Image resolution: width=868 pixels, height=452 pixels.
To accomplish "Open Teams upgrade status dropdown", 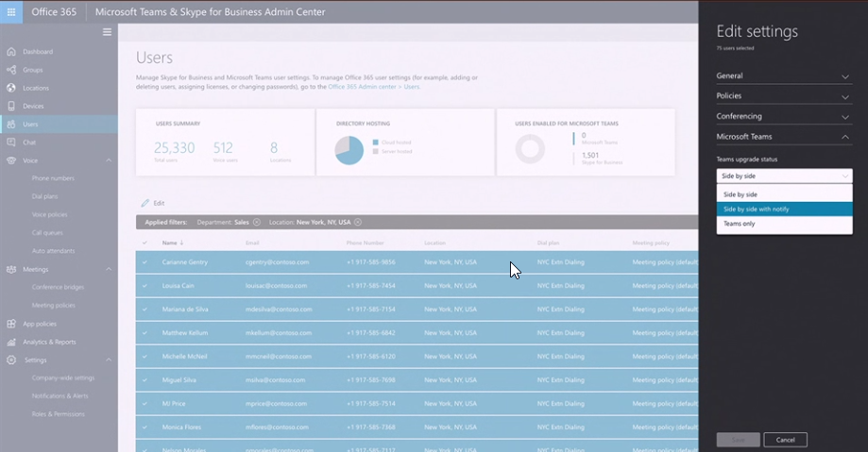I will (784, 176).
